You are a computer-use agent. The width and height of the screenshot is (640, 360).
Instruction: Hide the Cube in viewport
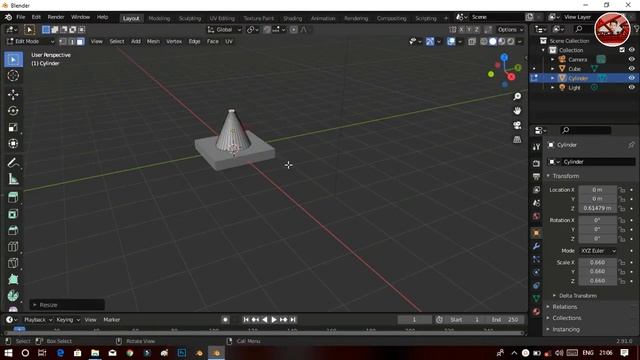pos(631,69)
